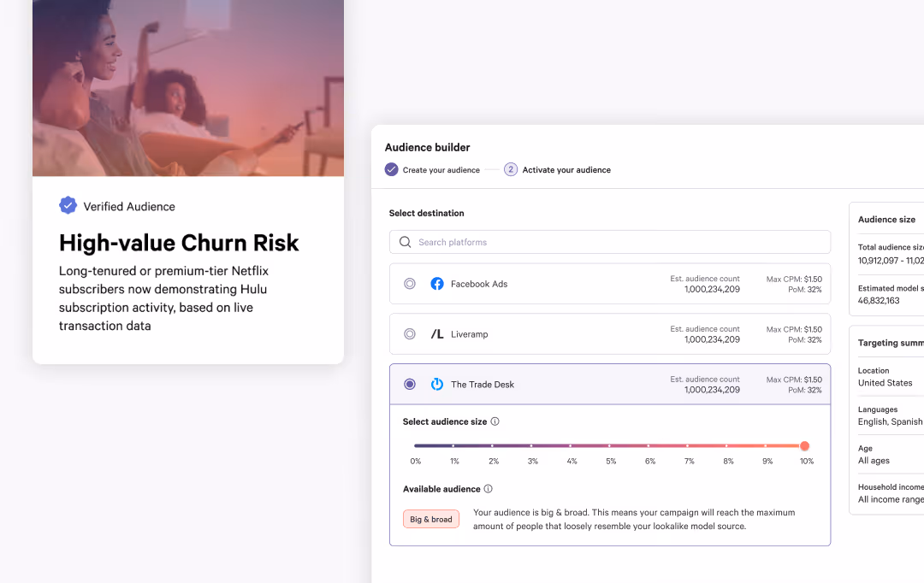Click the search magnifier icon
This screenshot has height=583, width=924.
coord(405,242)
